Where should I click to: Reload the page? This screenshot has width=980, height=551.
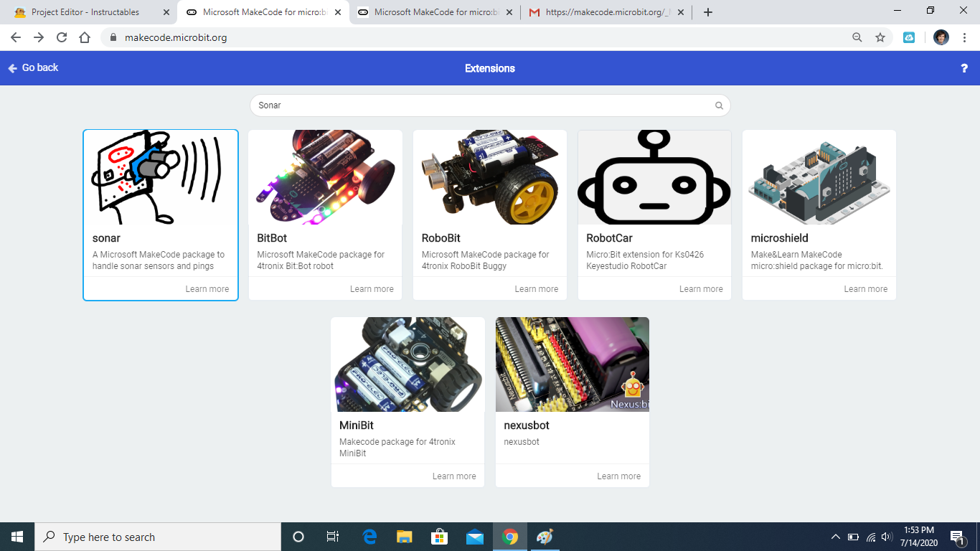pyautogui.click(x=62, y=37)
